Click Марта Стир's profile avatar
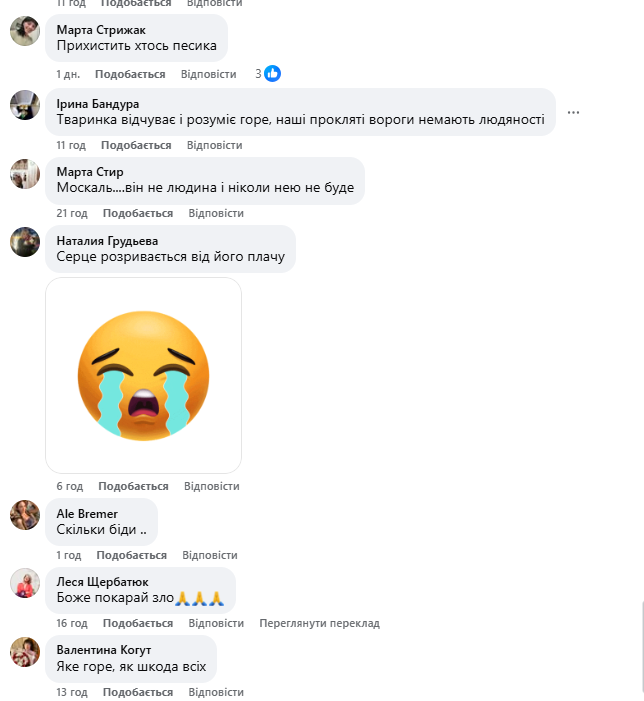 point(25,174)
